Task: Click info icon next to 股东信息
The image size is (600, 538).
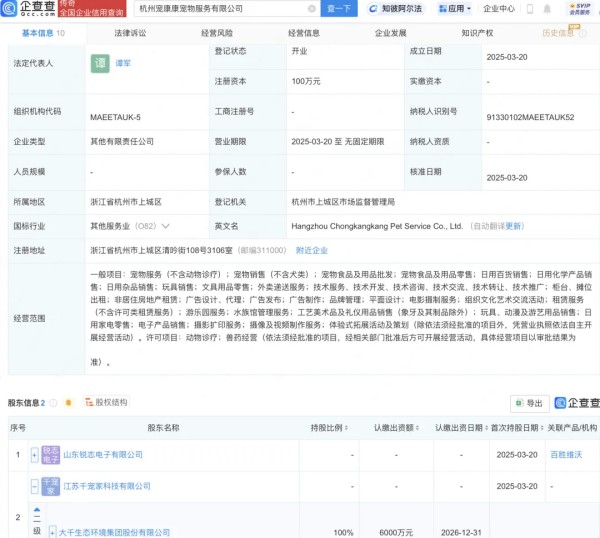Action: (x=53, y=403)
